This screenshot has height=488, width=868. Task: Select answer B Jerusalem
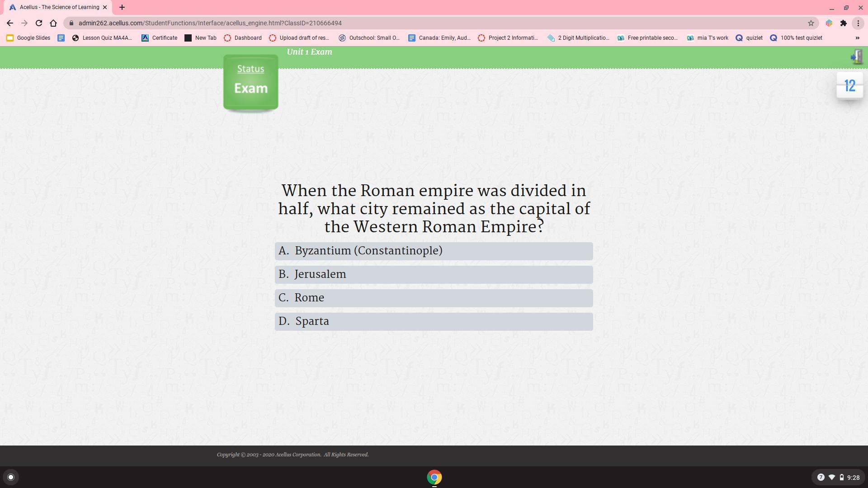(x=434, y=275)
